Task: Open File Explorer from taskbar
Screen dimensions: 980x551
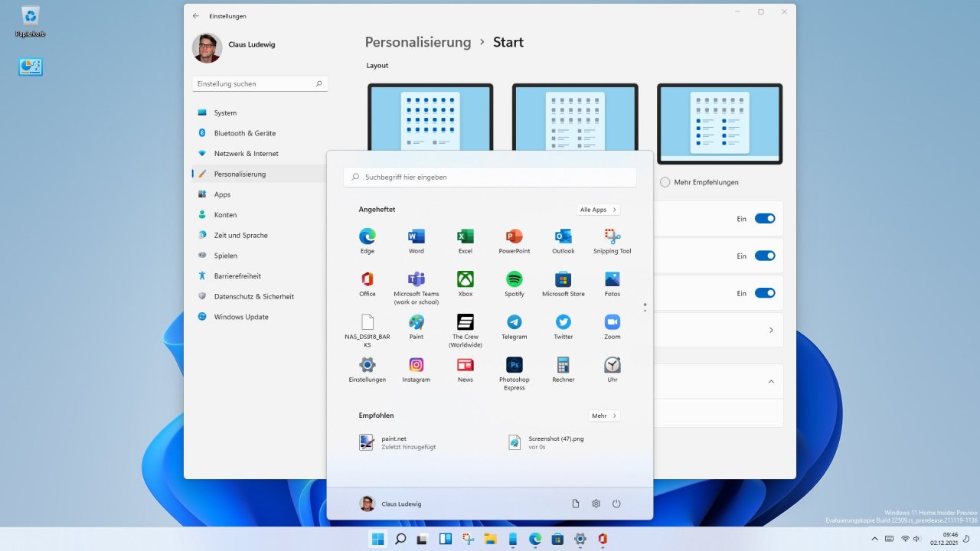Action: coord(490,539)
